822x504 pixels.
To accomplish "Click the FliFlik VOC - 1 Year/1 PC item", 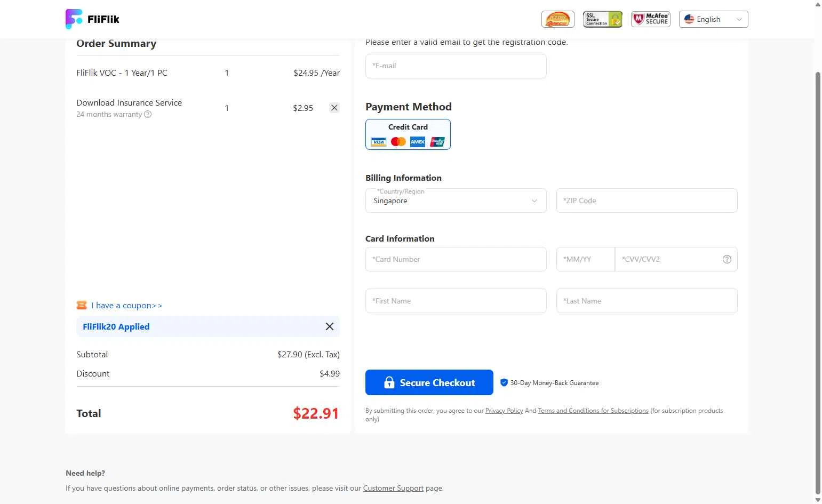I will point(122,73).
